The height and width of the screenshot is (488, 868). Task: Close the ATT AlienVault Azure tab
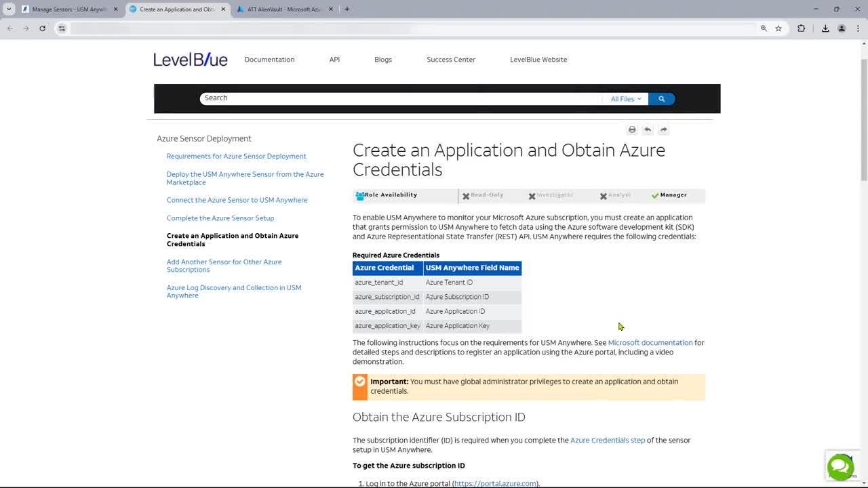[x=330, y=9]
